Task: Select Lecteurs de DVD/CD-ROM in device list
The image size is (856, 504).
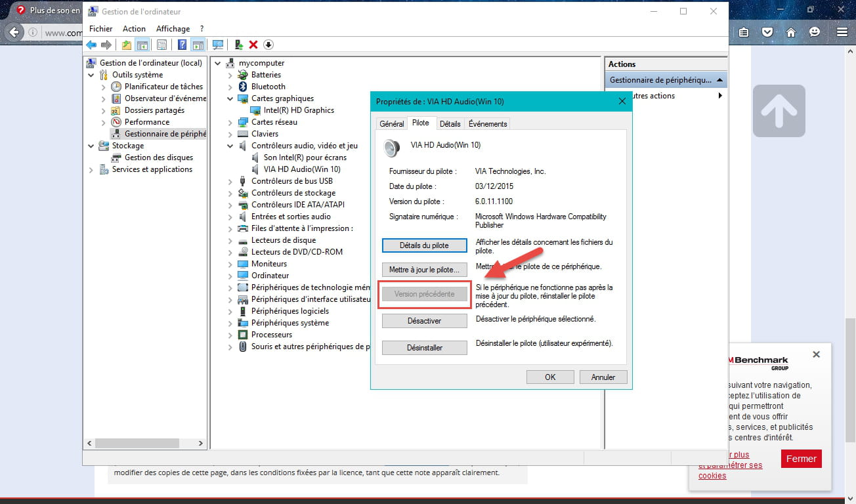Action: [x=297, y=252]
